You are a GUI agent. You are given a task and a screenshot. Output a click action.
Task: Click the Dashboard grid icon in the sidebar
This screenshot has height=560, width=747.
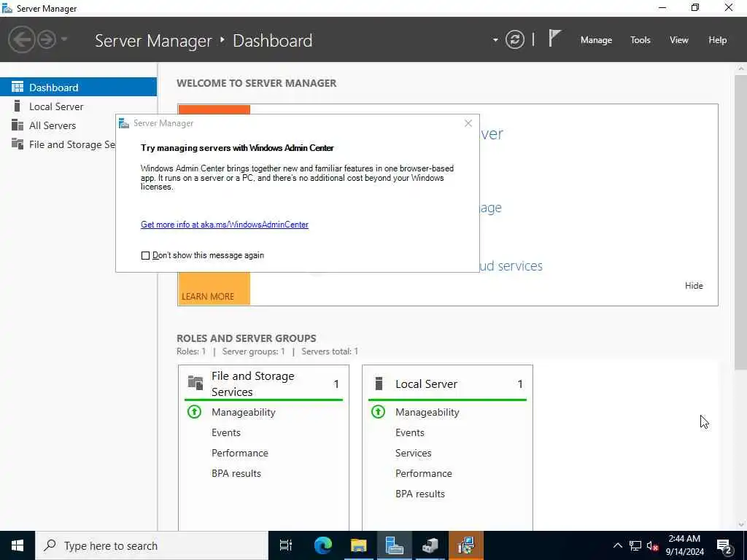18,87
